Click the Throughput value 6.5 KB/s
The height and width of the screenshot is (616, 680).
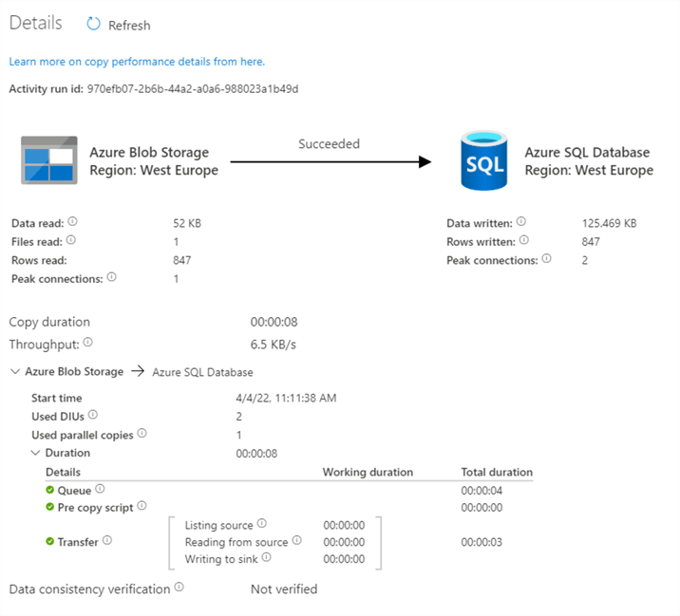click(274, 345)
